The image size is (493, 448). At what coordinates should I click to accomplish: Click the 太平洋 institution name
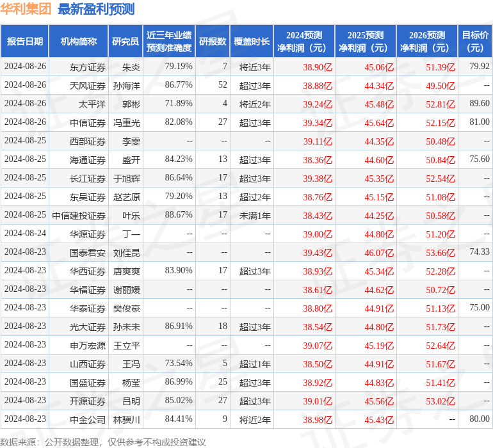click(92, 104)
